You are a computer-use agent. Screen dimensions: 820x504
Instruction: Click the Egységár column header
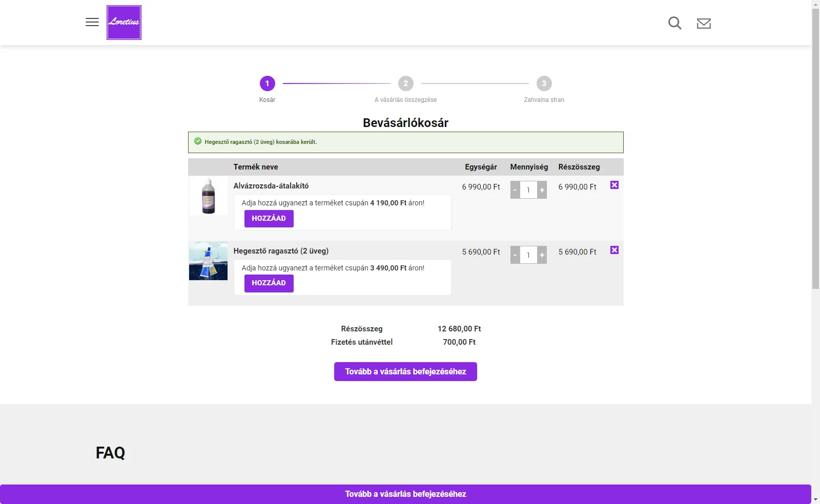click(x=481, y=167)
